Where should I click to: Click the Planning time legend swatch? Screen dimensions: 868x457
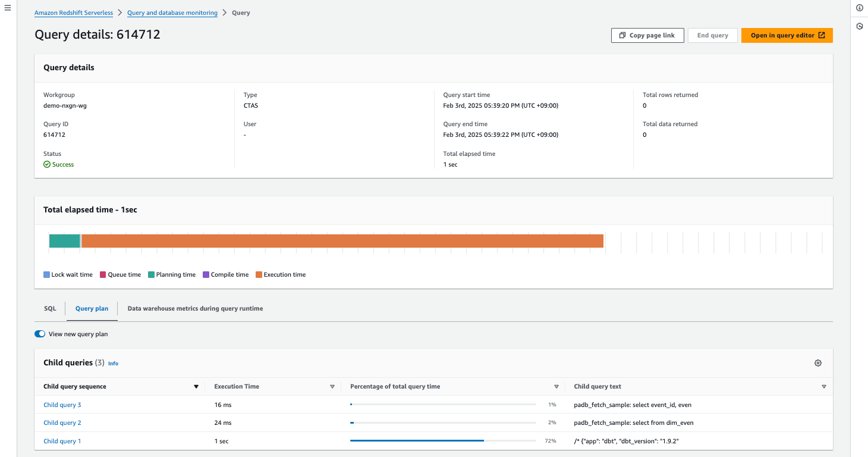151,275
